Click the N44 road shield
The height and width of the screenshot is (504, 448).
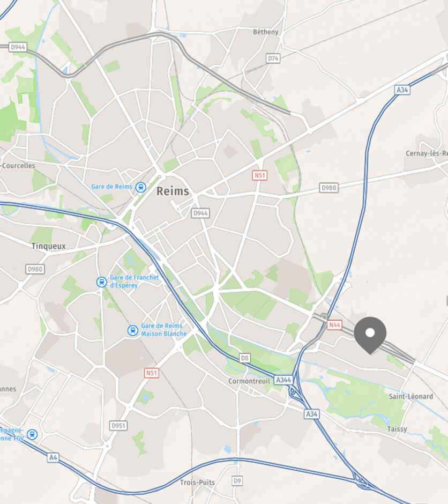click(x=334, y=325)
